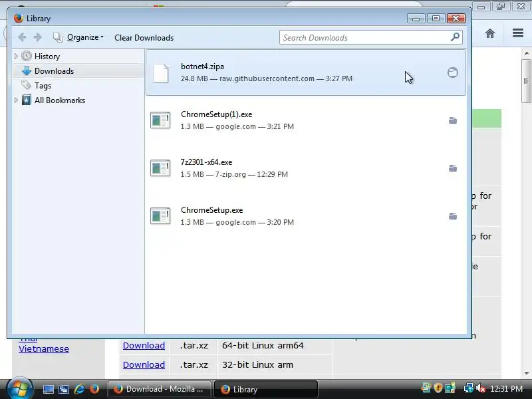Screen dimensions: 532x399
Task: Switch to Download - Mozilla taskbar button
Action: (160, 389)
